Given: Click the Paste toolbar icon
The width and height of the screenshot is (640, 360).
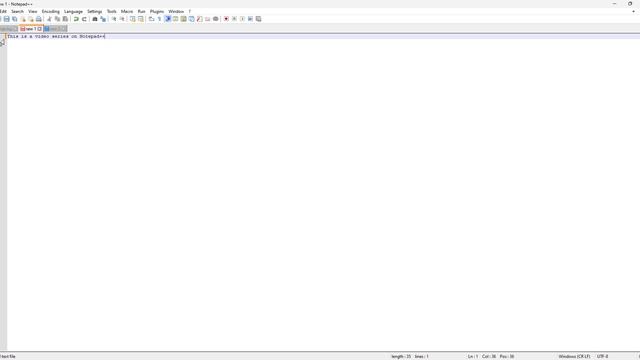Looking at the screenshot, I should [x=65, y=19].
